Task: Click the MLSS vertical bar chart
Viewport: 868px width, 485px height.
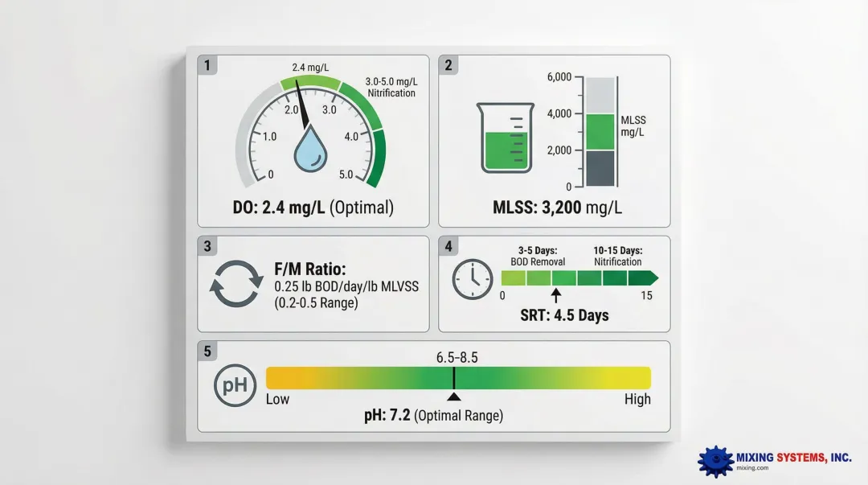Action: coord(600,132)
